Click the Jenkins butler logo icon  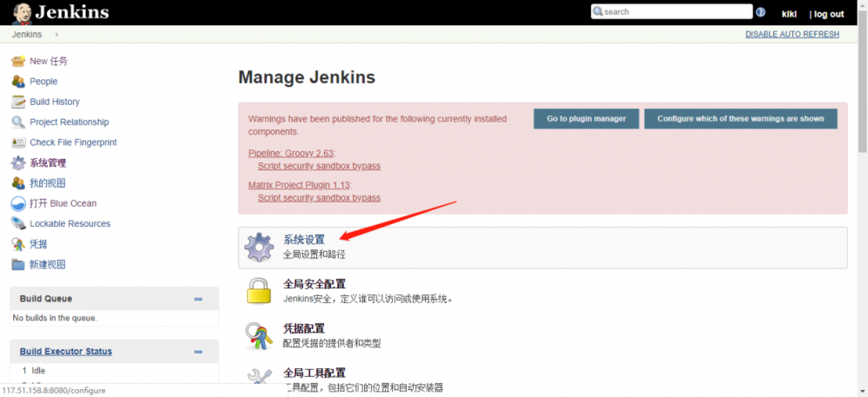click(21, 12)
